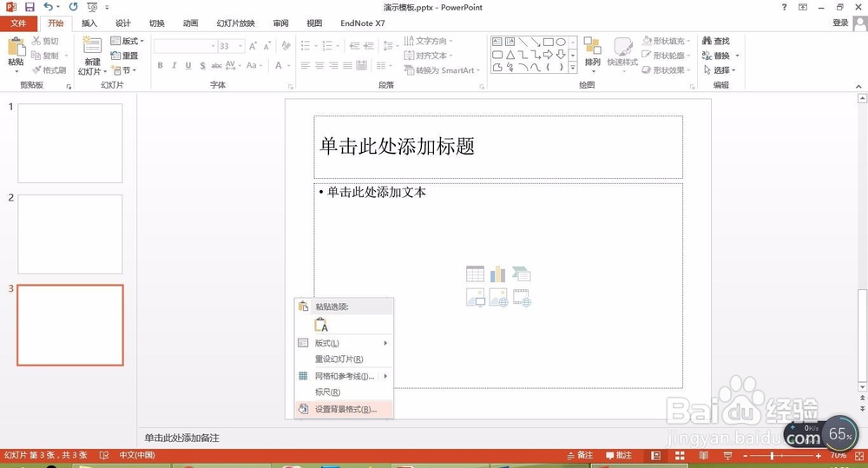The height and width of the screenshot is (468, 868).
Task: Select slide 2 thumbnail
Action: 69,234
